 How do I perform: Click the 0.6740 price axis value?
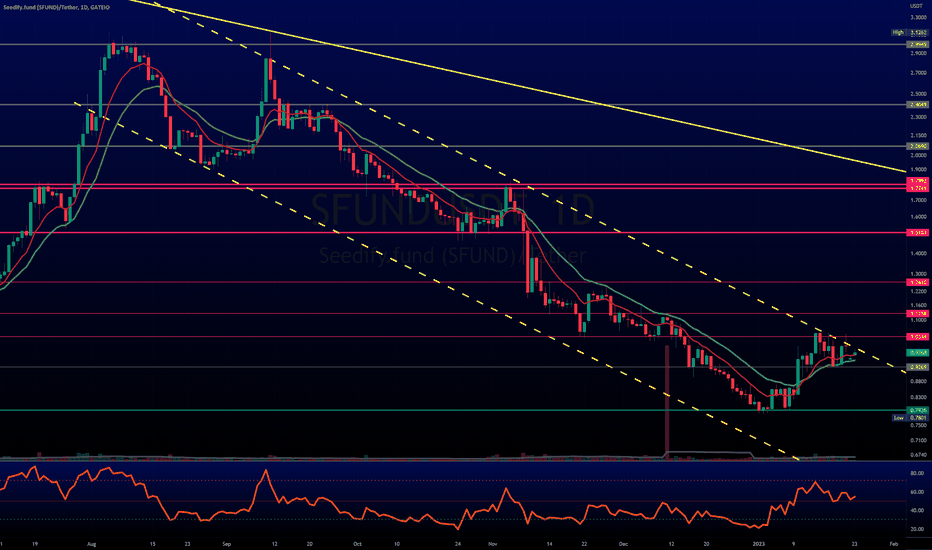coord(918,455)
